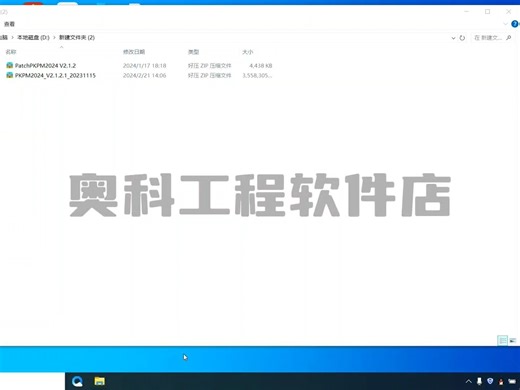
Task: Click 2024/2/21 14:06 date cell
Action: point(145,76)
